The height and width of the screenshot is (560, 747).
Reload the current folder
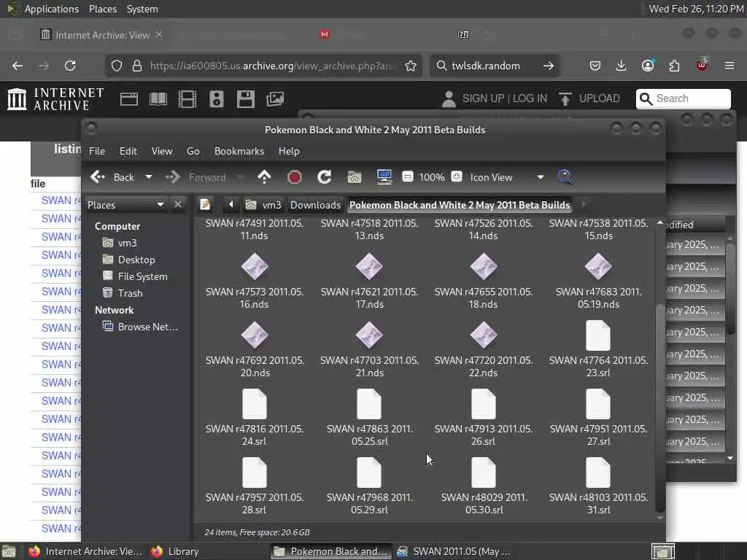pyautogui.click(x=325, y=177)
